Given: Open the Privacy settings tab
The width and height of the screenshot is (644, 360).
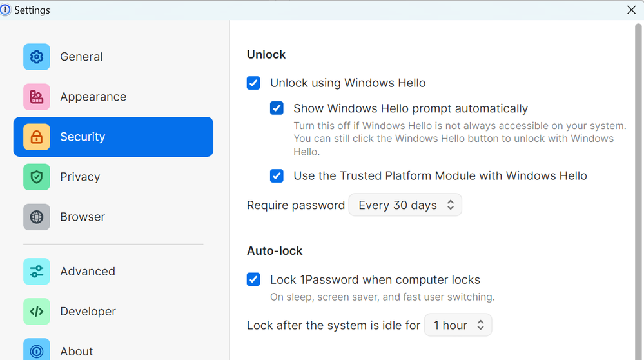Looking at the screenshot, I should click(80, 177).
